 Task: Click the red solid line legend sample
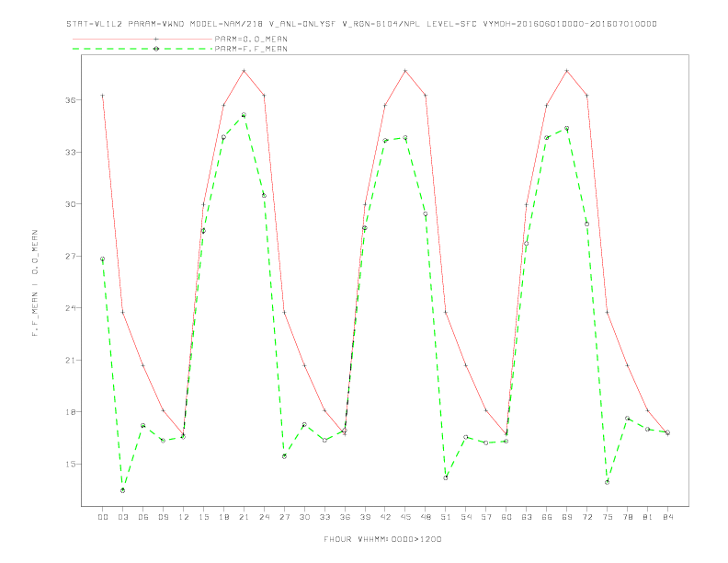tap(142, 39)
